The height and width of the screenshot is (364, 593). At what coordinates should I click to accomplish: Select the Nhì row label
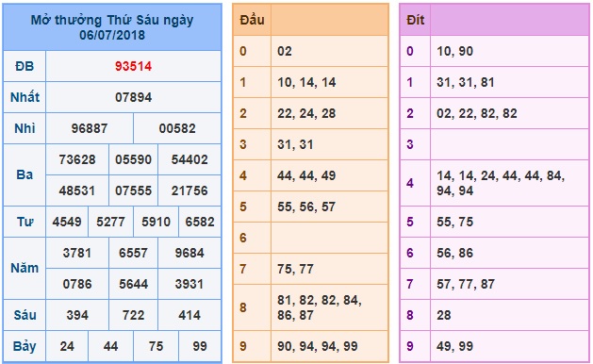pyautogui.click(x=25, y=128)
